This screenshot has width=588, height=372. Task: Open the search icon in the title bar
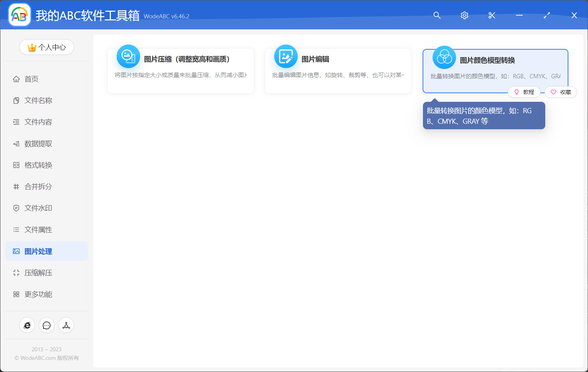point(437,15)
